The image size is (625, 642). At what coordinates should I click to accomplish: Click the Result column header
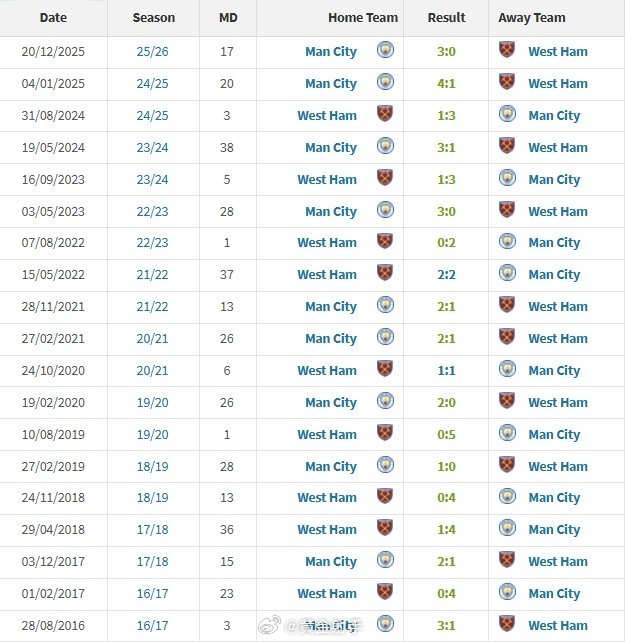pyautogui.click(x=446, y=18)
